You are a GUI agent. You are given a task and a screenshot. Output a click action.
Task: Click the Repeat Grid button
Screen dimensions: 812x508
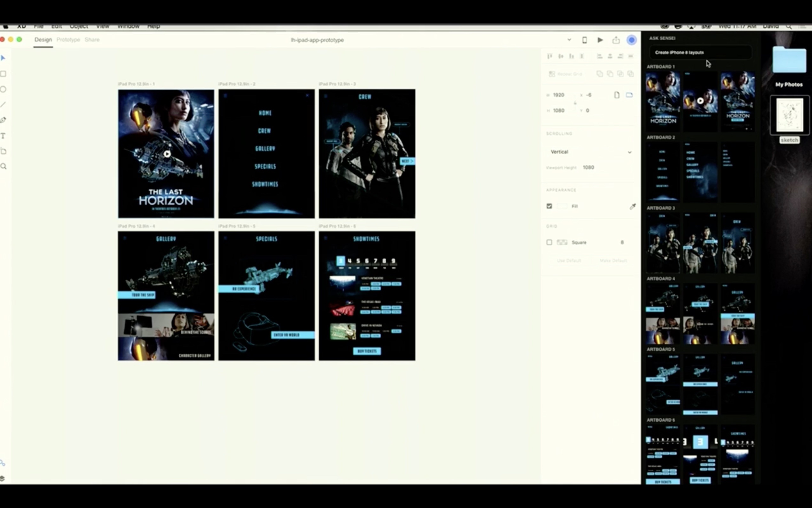(565, 74)
